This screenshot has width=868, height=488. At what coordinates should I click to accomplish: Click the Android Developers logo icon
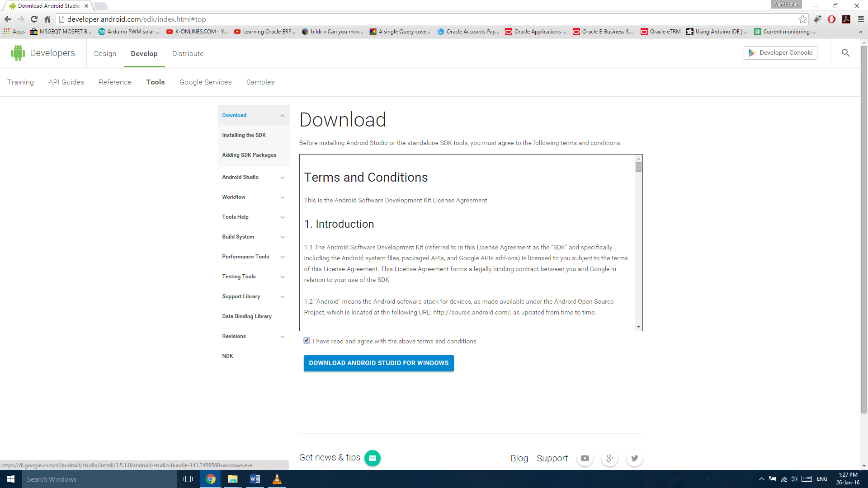18,53
